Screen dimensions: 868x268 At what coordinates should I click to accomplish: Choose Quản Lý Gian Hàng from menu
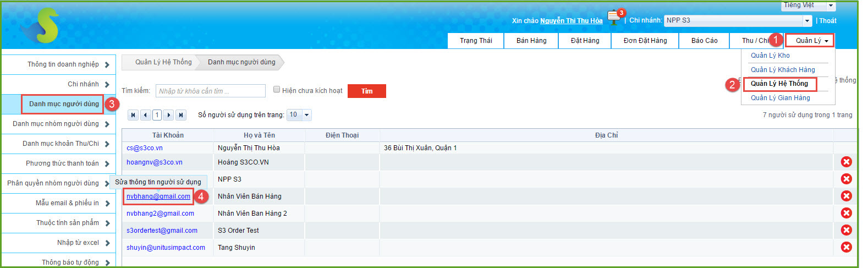[780, 98]
